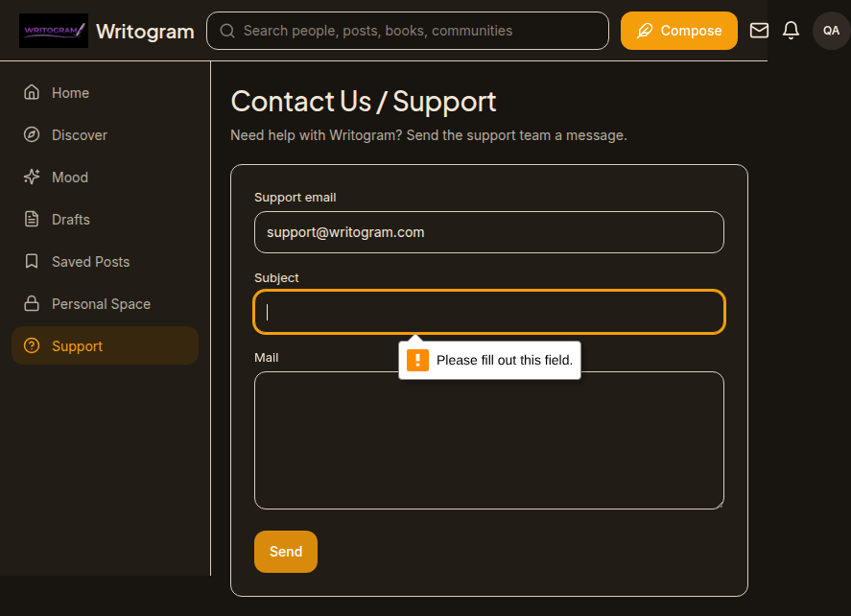Click the magnifier icon in search bar
Viewport: 851px width, 616px height.
tap(227, 31)
